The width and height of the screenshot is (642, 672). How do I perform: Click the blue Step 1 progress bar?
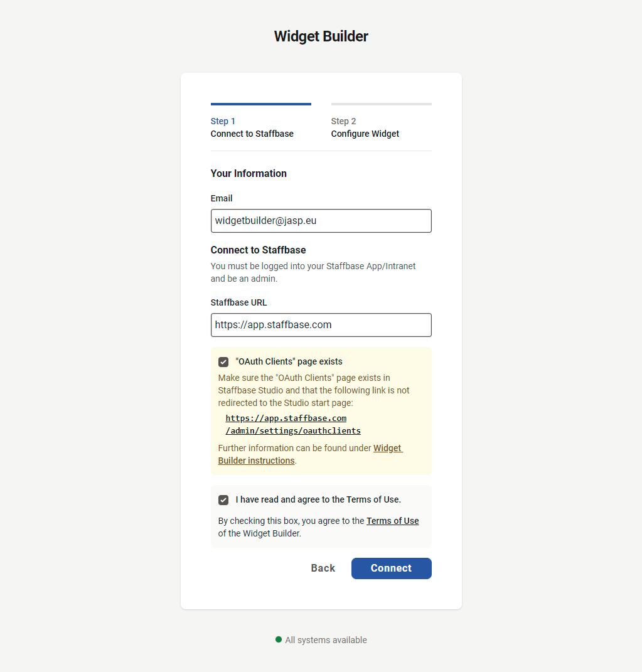tap(260, 104)
